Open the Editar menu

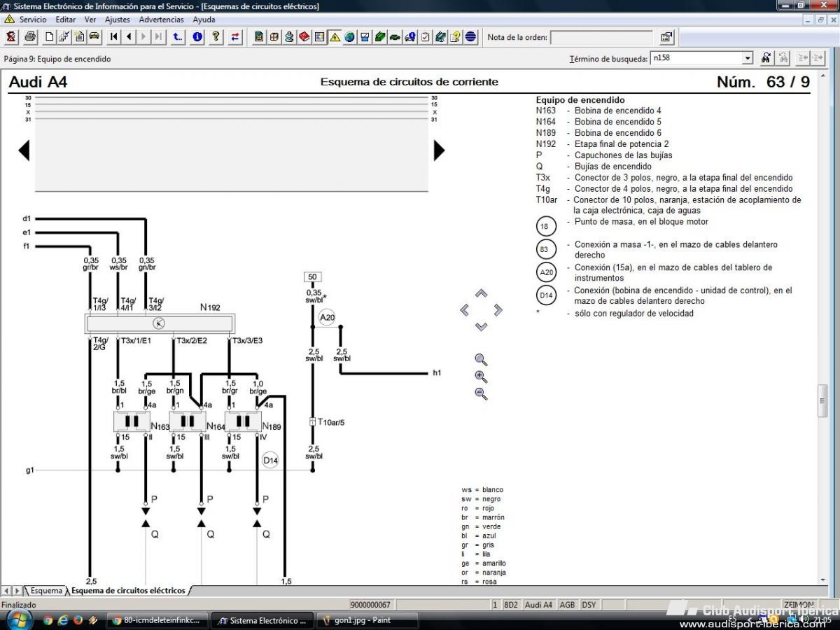click(x=66, y=20)
